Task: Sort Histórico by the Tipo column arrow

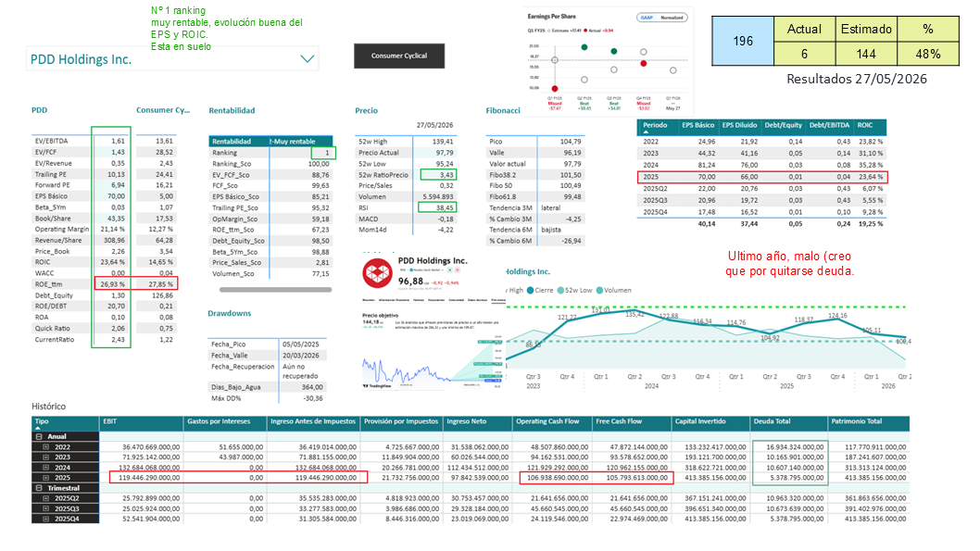Action: tap(37, 429)
